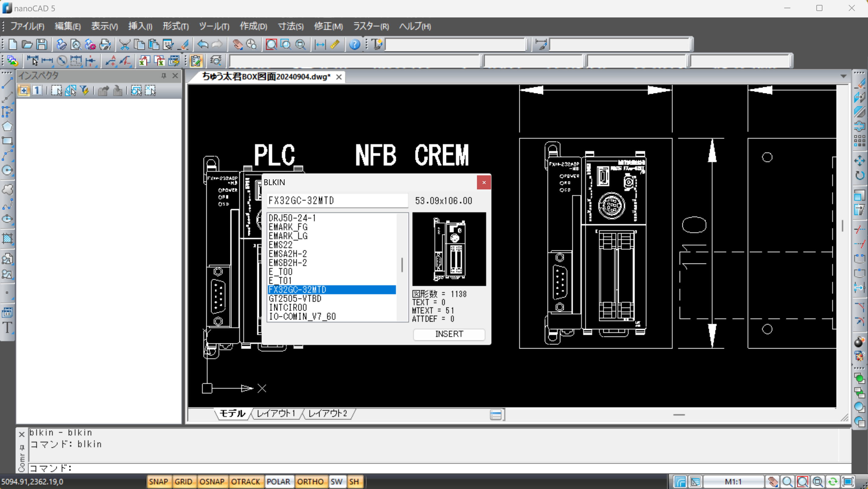Cut selection with scissors icon
868x489 pixels.
[125, 44]
